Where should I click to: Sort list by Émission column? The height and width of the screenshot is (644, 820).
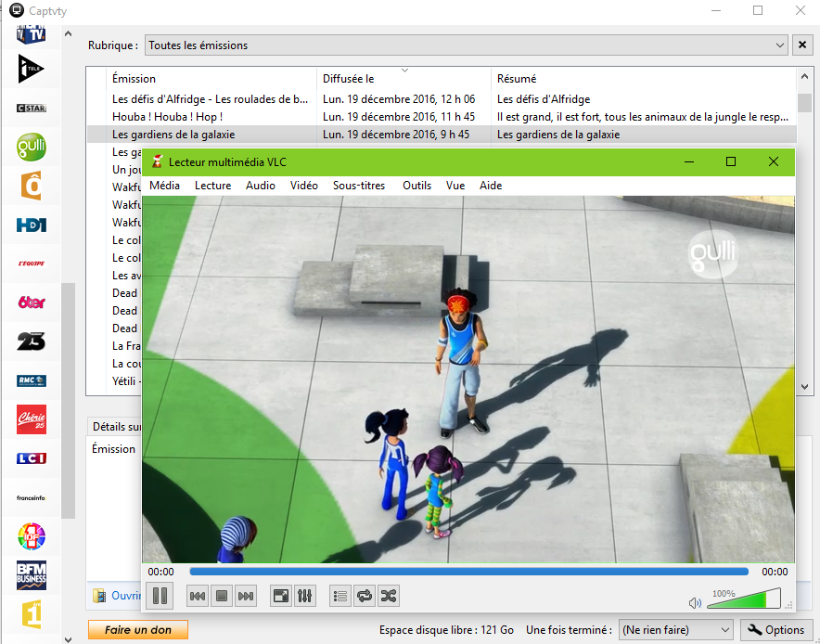click(x=211, y=79)
